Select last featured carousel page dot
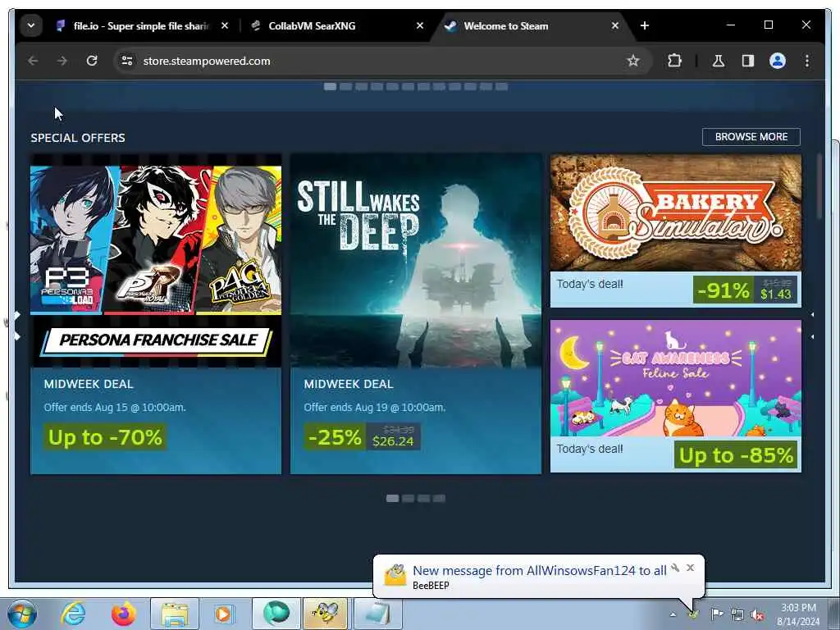840x630 pixels. [x=501, y=86]
